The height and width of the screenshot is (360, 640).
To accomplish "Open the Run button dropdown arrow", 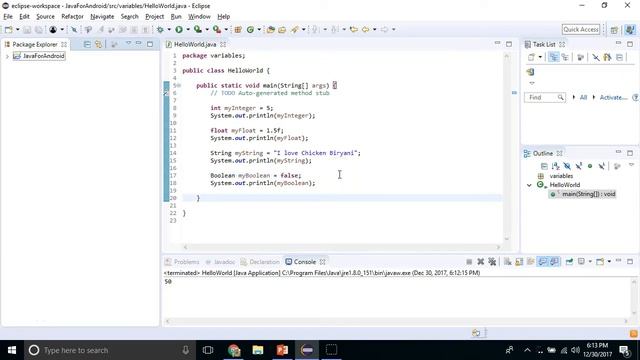I will 188,29.
